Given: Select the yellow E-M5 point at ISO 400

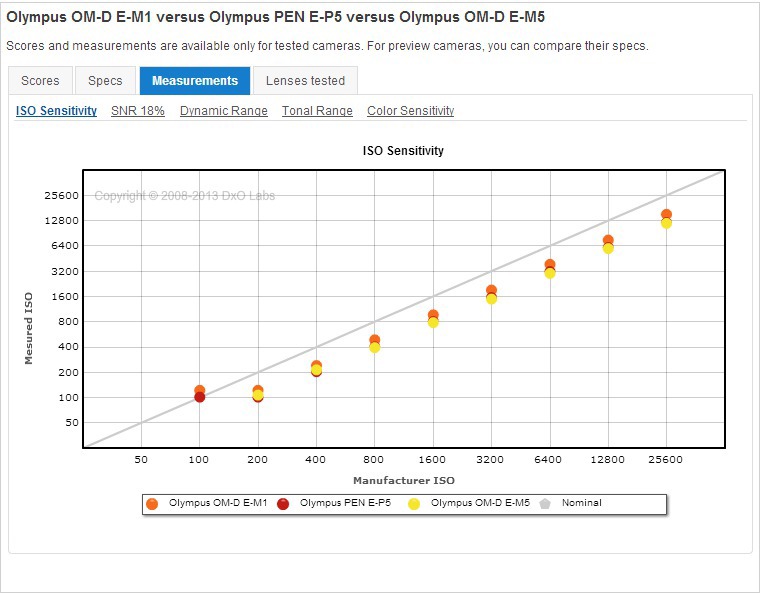Looking at the screenshot, I should 317,370.
